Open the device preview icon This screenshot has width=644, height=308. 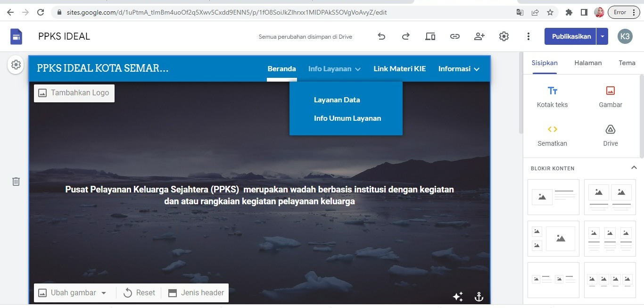click(430, 36)
